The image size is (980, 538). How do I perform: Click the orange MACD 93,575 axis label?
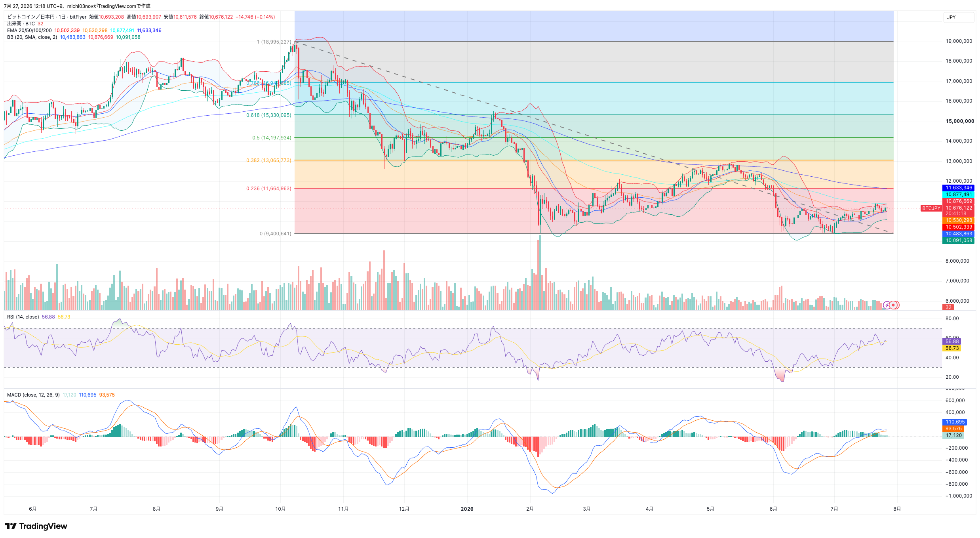point(953,429)
